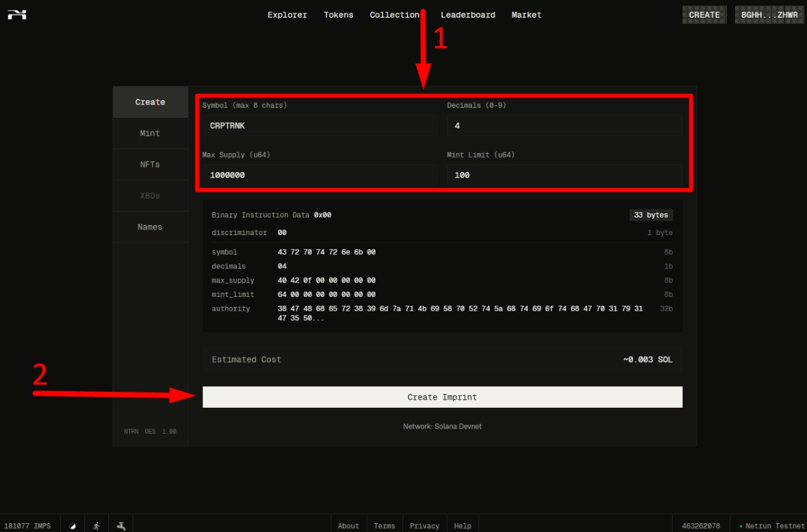Switch to the Mint sidebar tab
The image size is (807, 532).
coord(150,133)
